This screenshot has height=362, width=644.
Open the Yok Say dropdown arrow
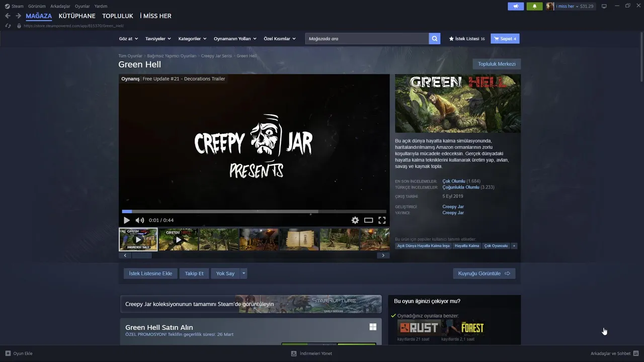pyautogui.click(x=244, y=274)
